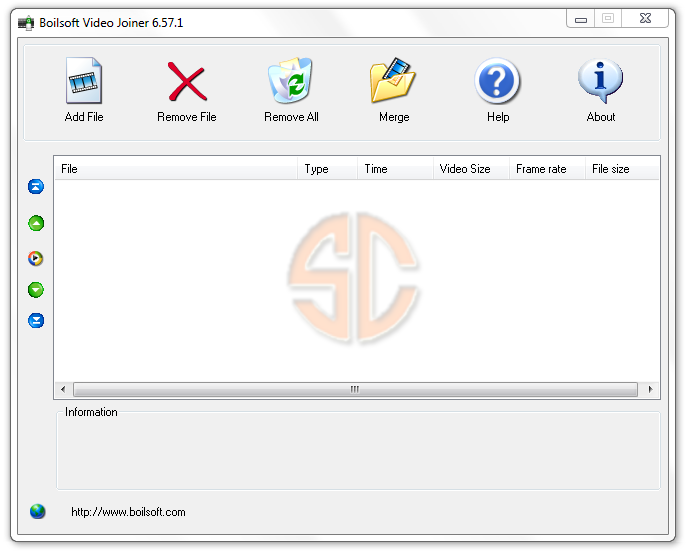Screen dimensions: 687x552
Task: Move selected file up one position
Action: [x=36, y=223]
